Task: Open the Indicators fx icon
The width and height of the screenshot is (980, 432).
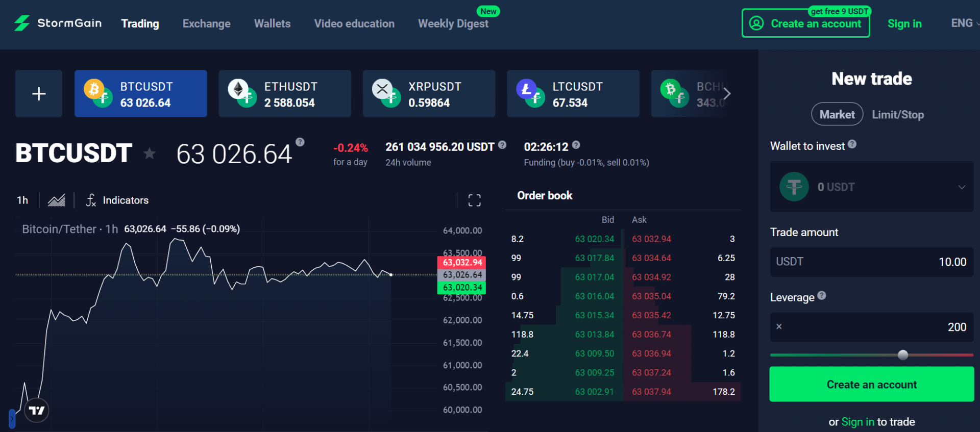Action: point(91,200)
